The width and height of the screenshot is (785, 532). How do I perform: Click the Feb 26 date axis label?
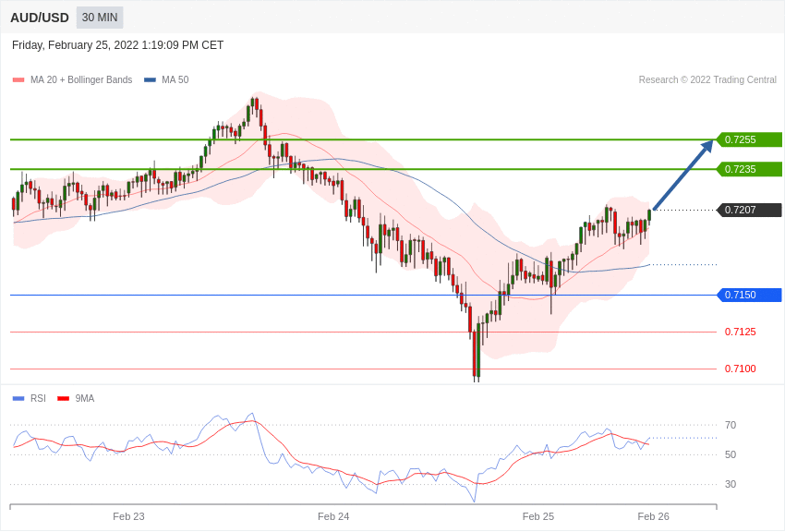pos(653,516)
